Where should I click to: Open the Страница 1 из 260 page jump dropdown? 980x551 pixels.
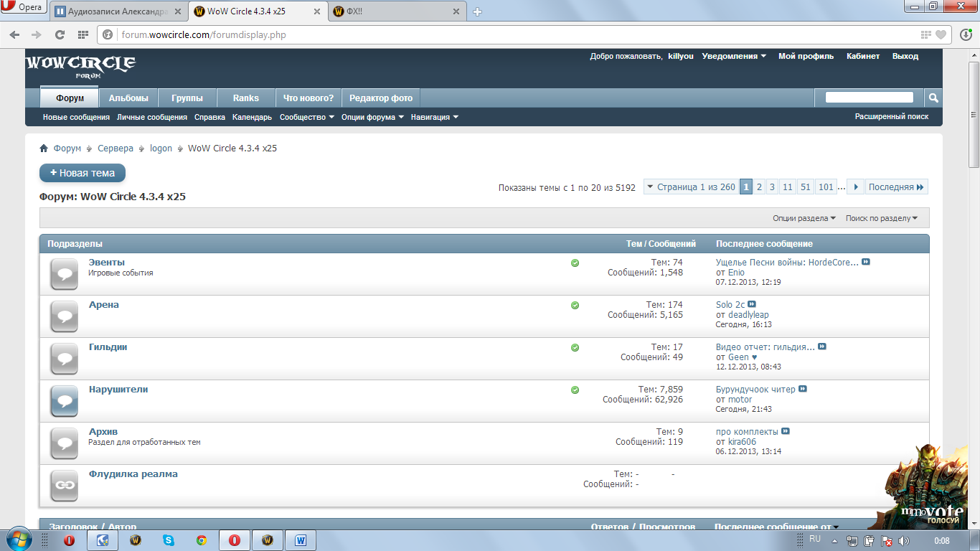click(x=692, y=187)
